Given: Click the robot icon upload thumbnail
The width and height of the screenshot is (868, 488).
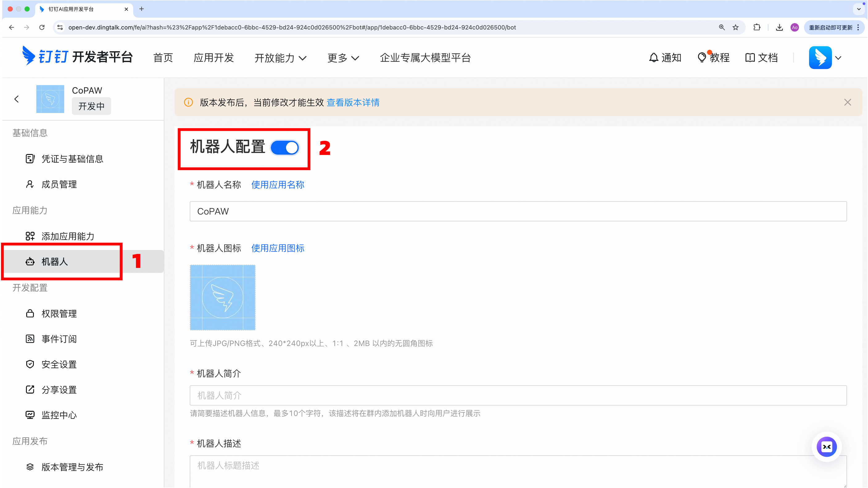Looking at the screenshot, I should click(x=222, y=298).
